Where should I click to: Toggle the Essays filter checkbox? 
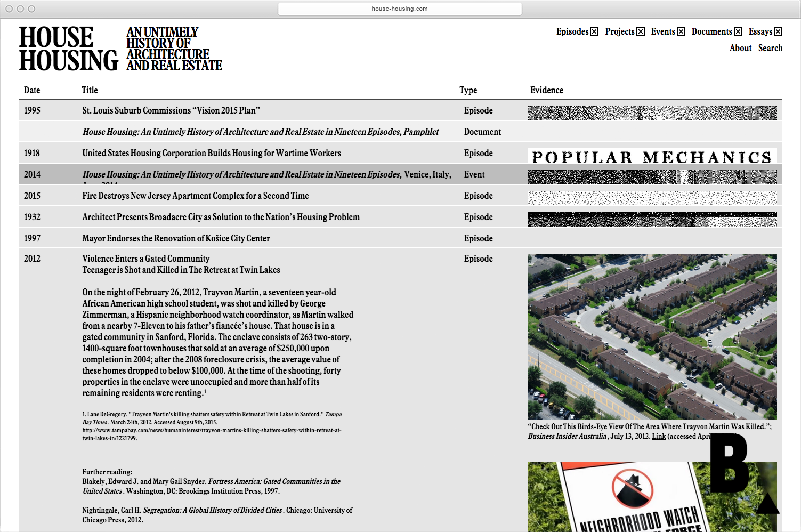778,32
